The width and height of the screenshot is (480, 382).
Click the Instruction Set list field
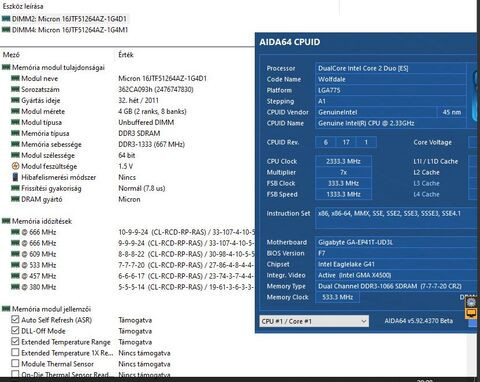396,218
